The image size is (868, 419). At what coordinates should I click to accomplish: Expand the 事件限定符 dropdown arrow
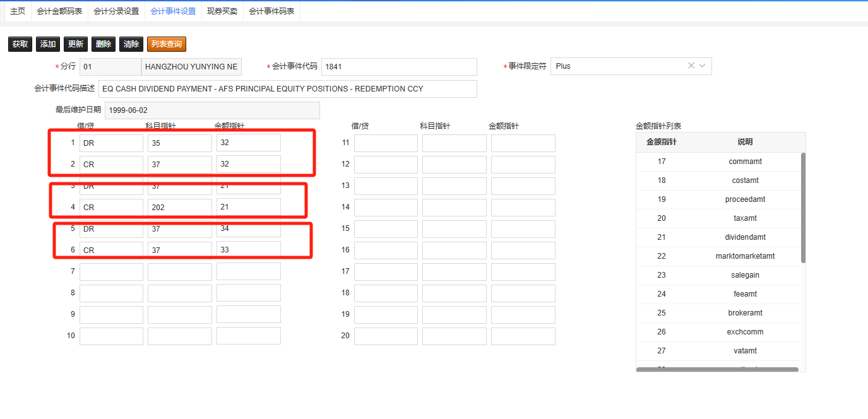tap(702, 66)
